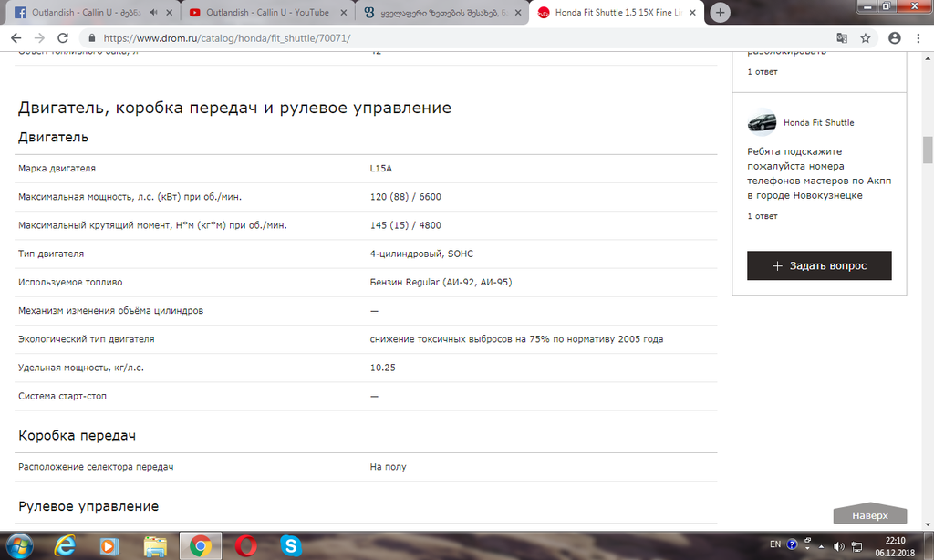
Task: Close the YouTube Outlandish tab
Action: [343, 12]
